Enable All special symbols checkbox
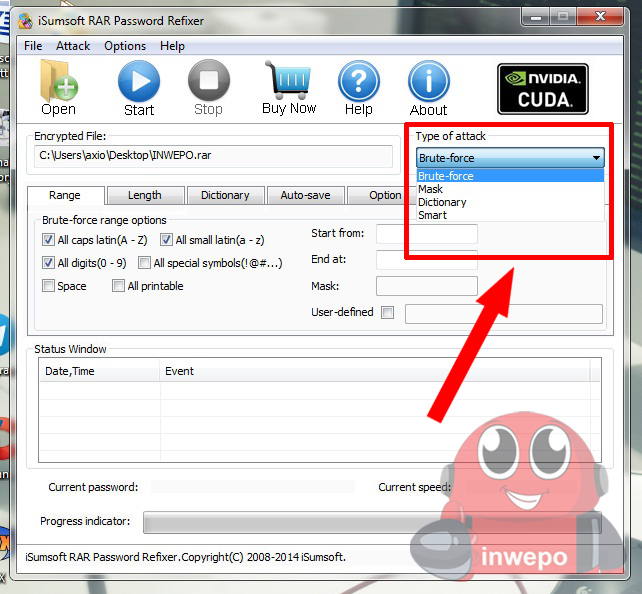The width and height of the screenshot is (642, 594). click(144, 262)
